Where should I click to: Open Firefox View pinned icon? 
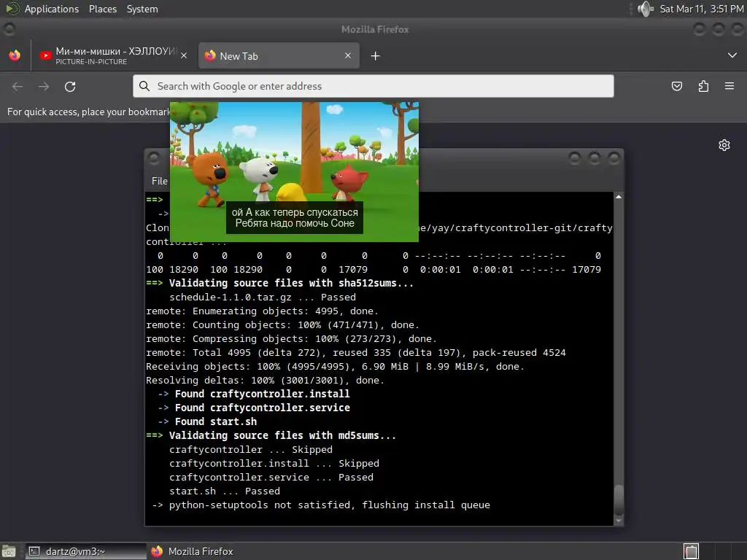[x=15, y=55]
